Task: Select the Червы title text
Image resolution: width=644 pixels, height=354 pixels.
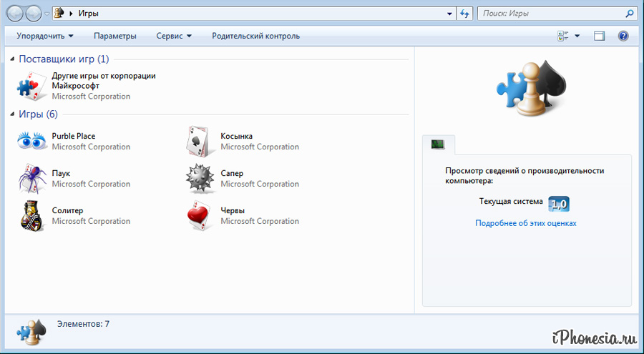Action: (233, 211)
